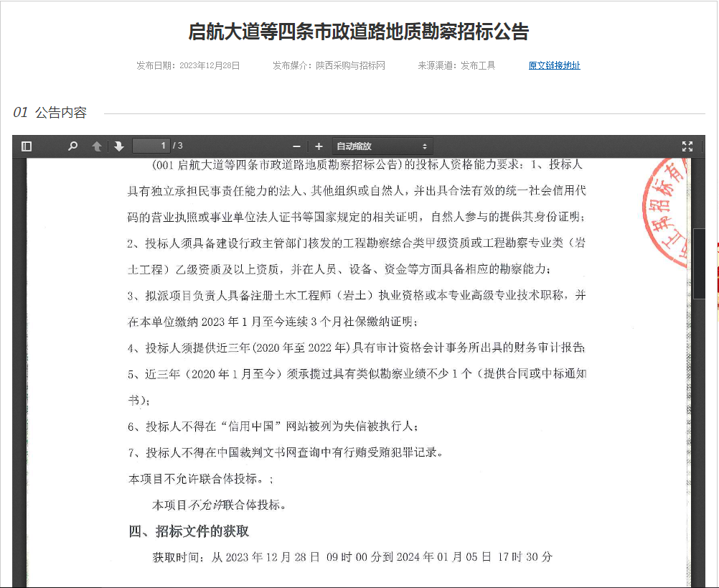The width and height of the screenshot is (719, 588).
Task: Open the 自动缩放 zoom level dropdown
Action: pyautogui.click(x=382, y=146)
